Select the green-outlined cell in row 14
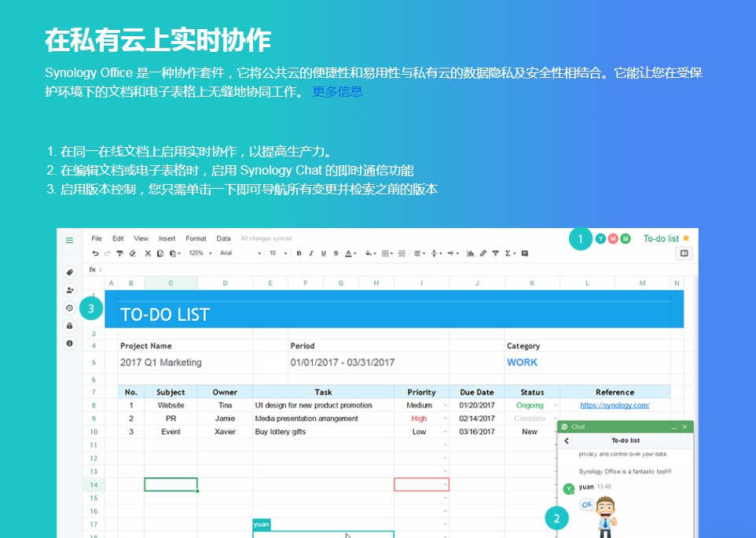 point(171,485)
